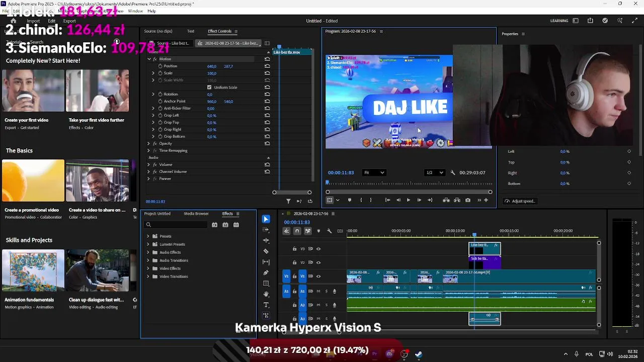The image size is (644, 362).
Task: Toggle insert sequences as nests button
Action: pos(286,231)
